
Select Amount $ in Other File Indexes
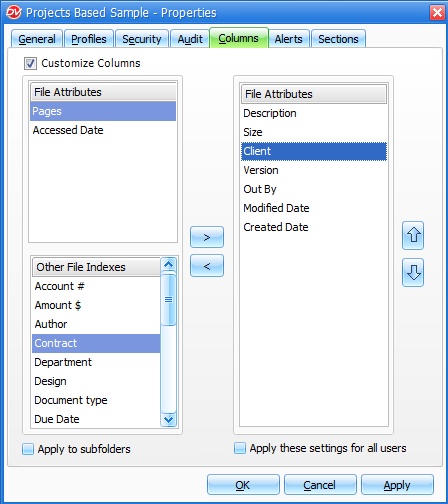[x=96, y=305]
